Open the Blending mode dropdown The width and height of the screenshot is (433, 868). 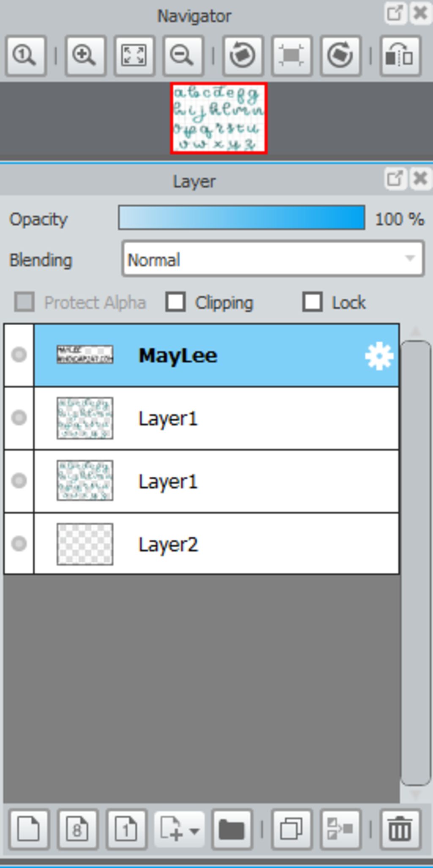pos(273,259)
